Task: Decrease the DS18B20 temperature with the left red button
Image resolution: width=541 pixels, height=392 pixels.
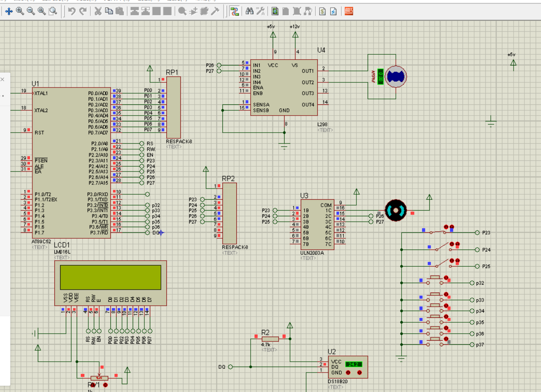Action: click(x=348, y=373)
